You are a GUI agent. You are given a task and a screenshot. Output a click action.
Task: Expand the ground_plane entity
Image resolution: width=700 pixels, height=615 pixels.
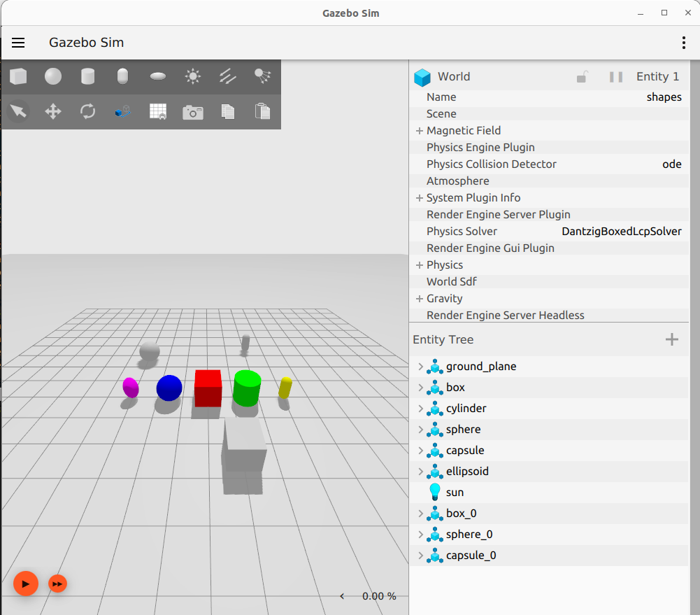click(420, 367)
